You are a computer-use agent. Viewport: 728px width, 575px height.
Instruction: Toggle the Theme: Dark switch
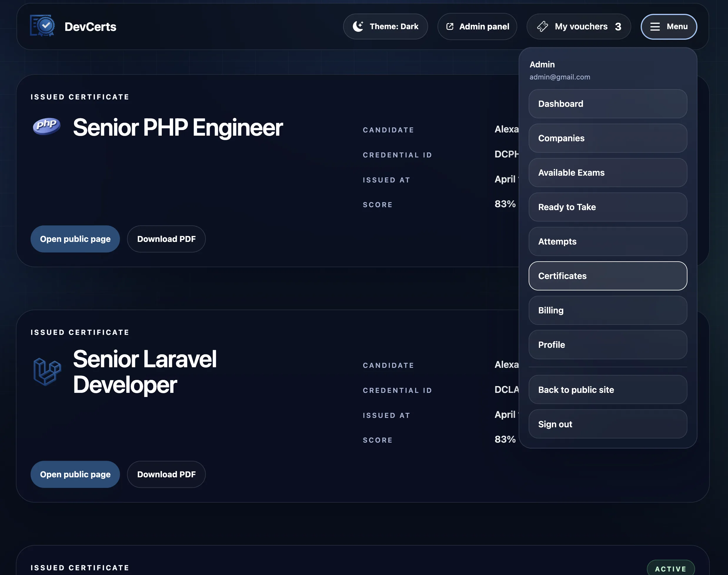(x=385, y=26)
